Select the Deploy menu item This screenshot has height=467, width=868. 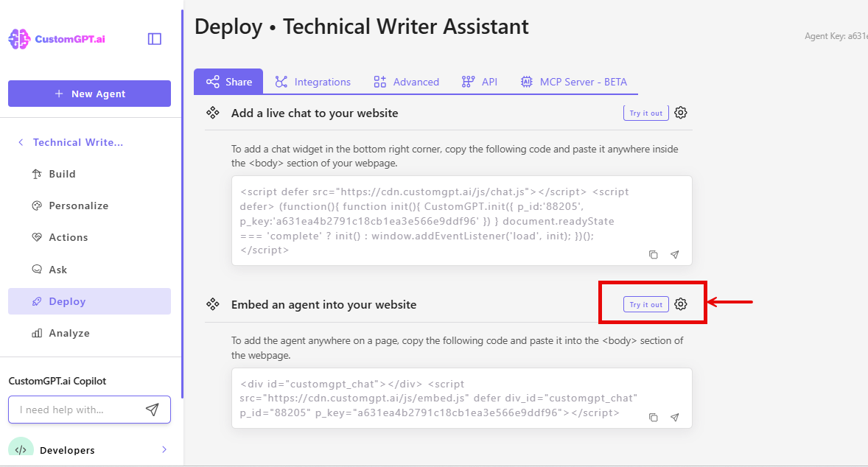tap(89, 301)
